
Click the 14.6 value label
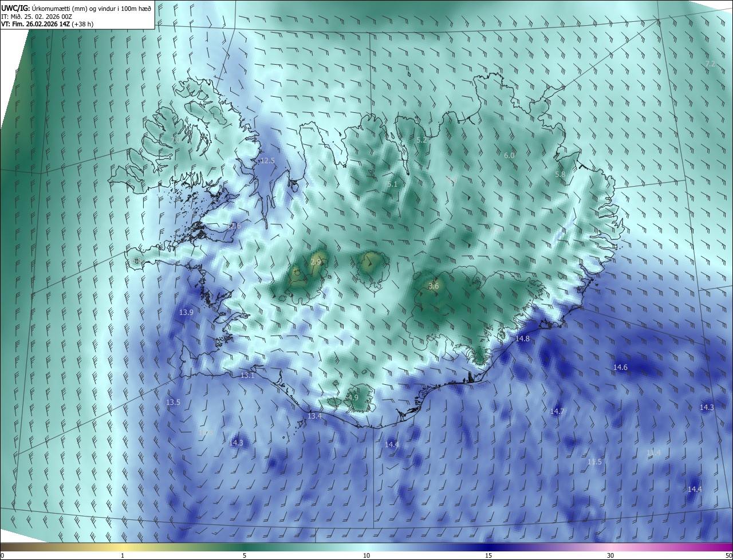(620, 368)
